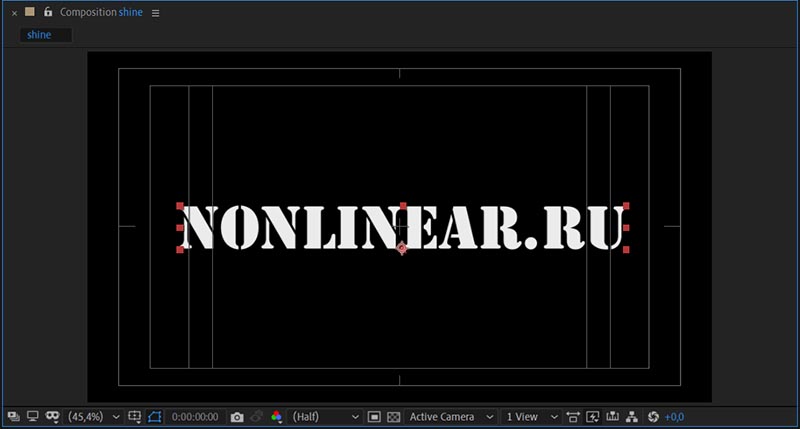Open the Show Channel RGB color icon
800x429 pixels.
[x=277, y=417]
